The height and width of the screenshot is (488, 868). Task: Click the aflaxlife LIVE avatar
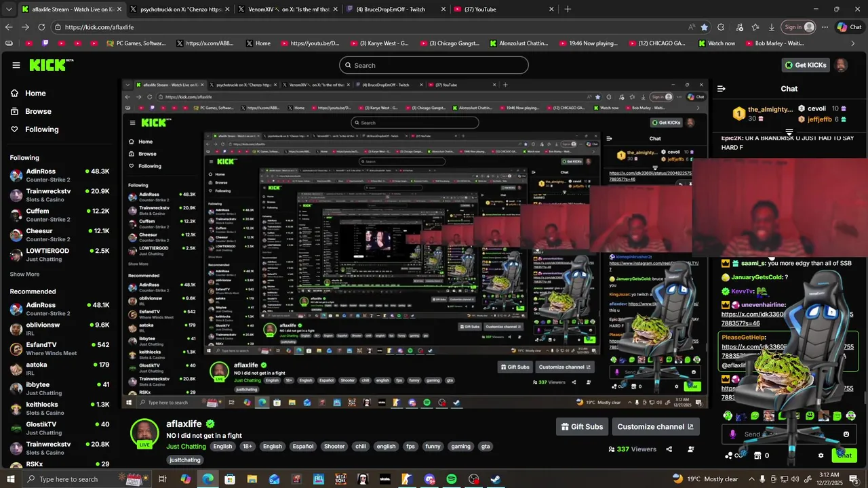144,434
